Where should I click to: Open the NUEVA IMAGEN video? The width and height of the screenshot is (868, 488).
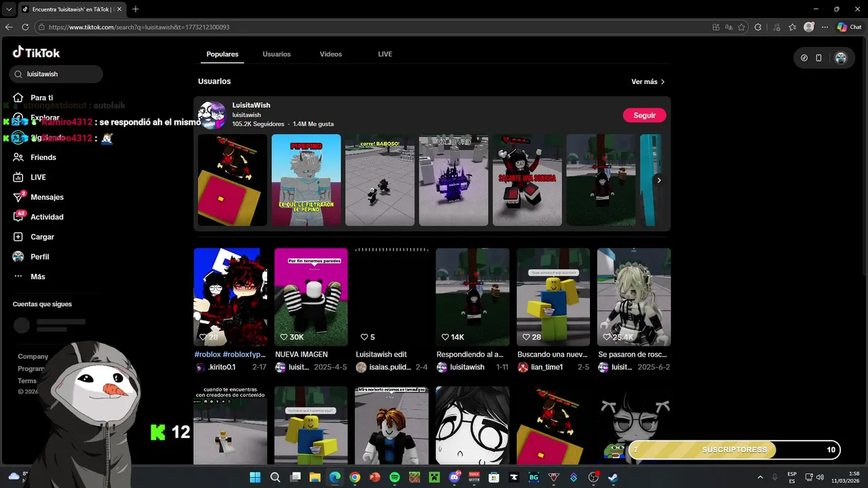pyautogui.click(x=311, y=297)
